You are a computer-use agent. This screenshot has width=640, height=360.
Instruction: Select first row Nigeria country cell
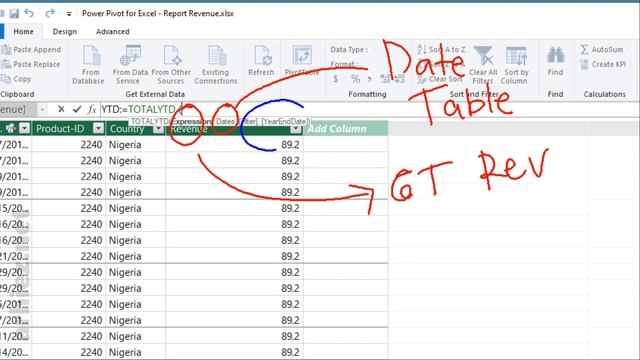click(136, 144)
